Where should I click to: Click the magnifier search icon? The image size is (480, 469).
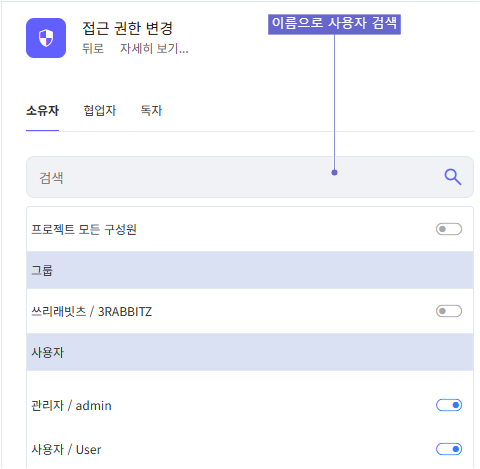(x=453, y=177)
